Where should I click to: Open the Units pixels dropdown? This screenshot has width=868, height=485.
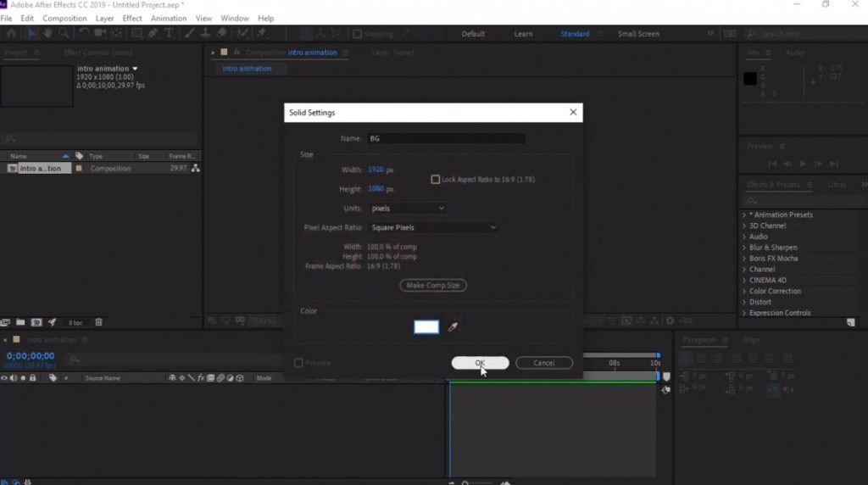coord(408,209)
